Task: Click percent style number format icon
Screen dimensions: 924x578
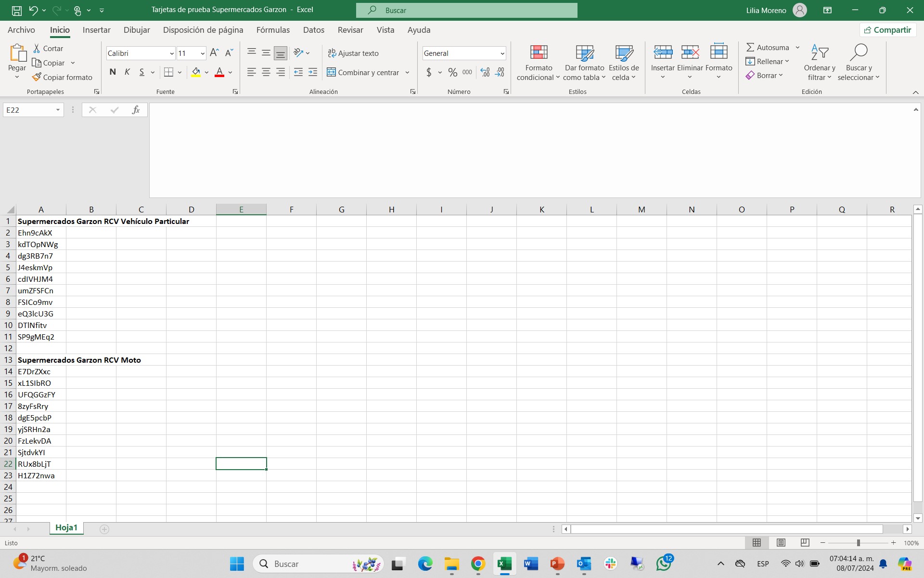Action: tap(452, 72)
